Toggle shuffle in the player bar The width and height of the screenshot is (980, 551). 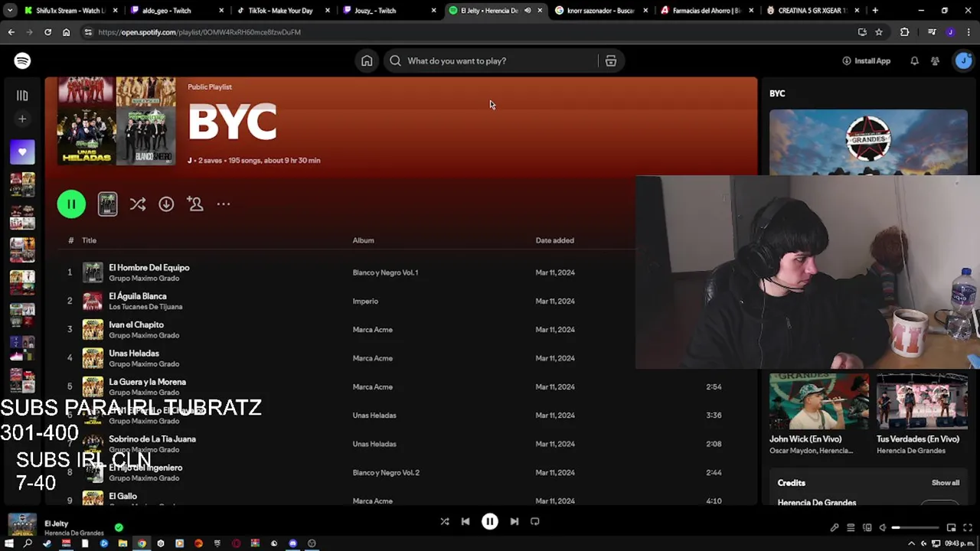coord(445,522)
